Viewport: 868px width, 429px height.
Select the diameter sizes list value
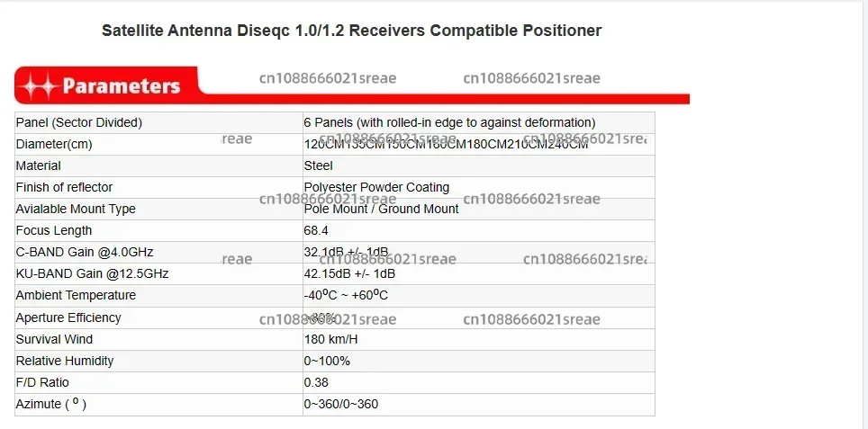[x=446, y=144]
